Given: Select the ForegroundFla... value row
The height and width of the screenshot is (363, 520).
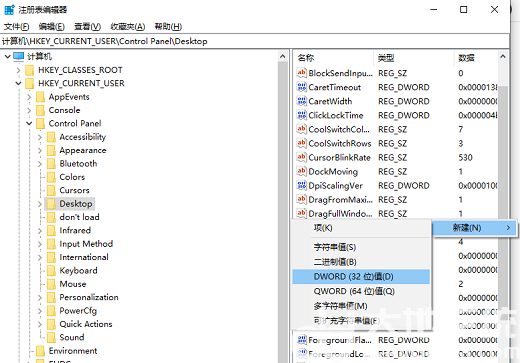Looking at the screenshot, I should click(x=397, y=340).
